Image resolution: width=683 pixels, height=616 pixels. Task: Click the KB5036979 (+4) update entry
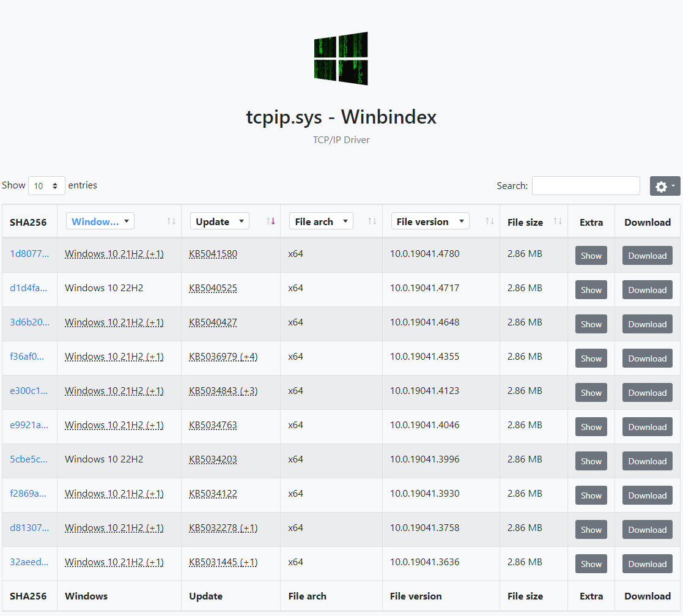223,357
